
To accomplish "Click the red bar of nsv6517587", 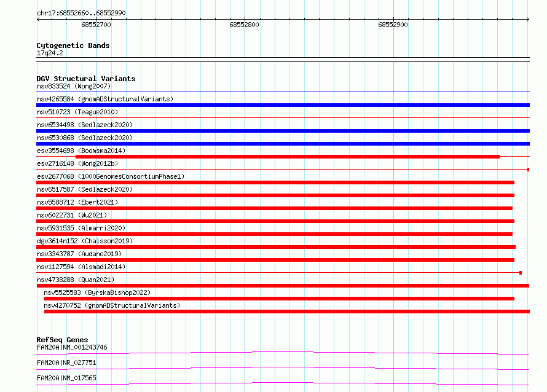I will pos(275,195).
